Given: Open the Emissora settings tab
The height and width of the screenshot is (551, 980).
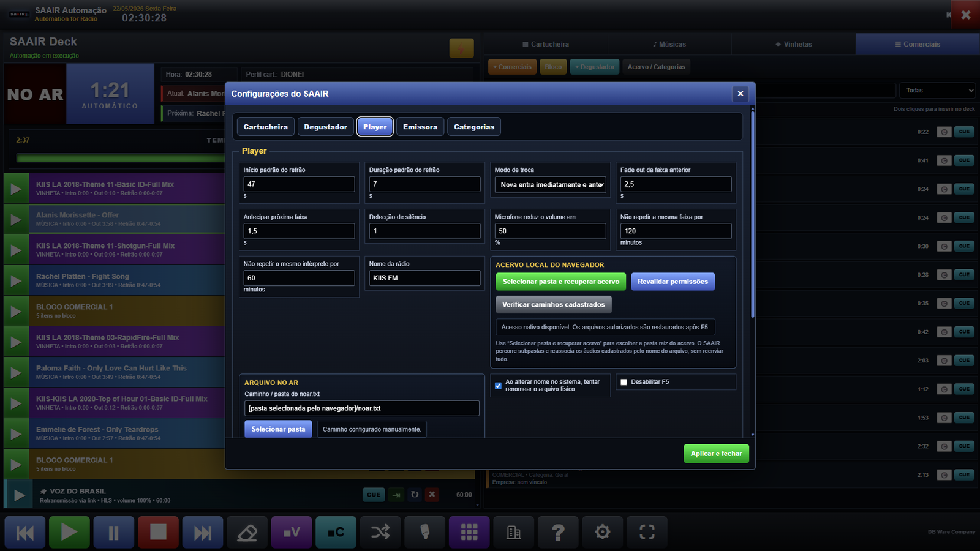Looking at the screenshot, I should (420, 127).
